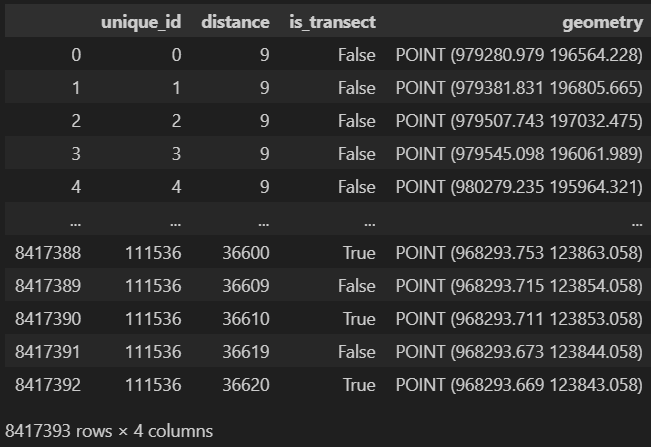Click the ellipsis under the distance column
651x447 pixels.
[262, 220]
